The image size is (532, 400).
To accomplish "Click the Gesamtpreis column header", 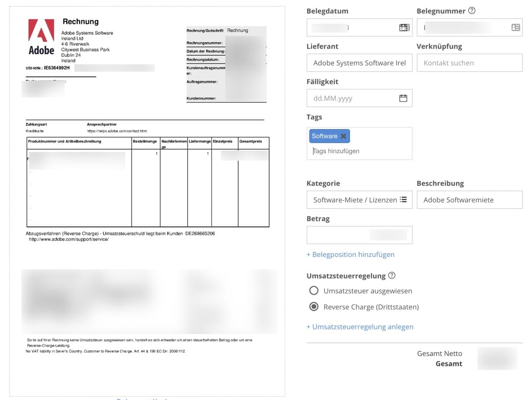I will pos(250,141).
